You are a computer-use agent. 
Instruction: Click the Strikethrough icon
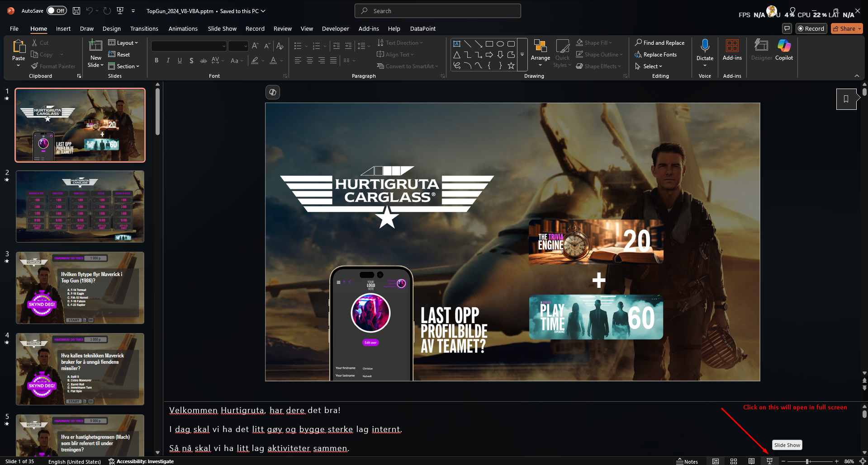coord(204,61)
